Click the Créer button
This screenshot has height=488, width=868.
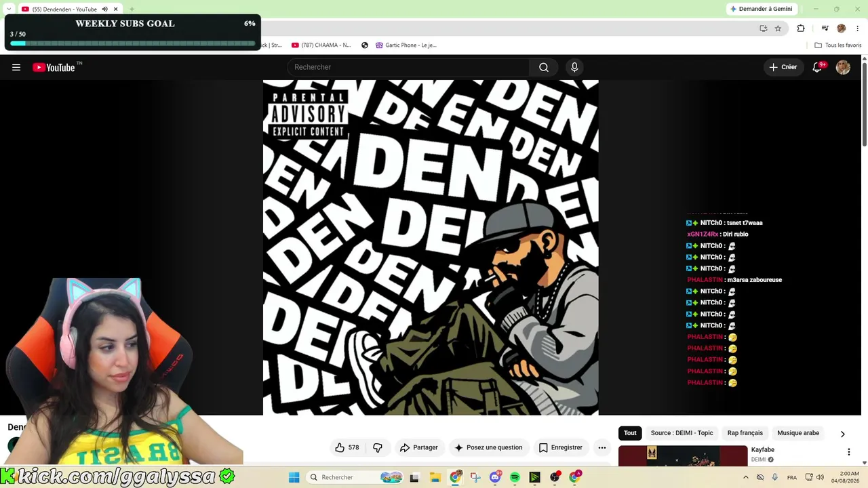tap(783, 67)
